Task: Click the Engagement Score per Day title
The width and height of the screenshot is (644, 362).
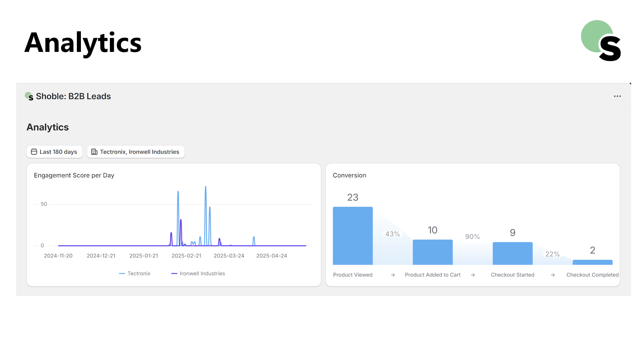Action: 74,175
